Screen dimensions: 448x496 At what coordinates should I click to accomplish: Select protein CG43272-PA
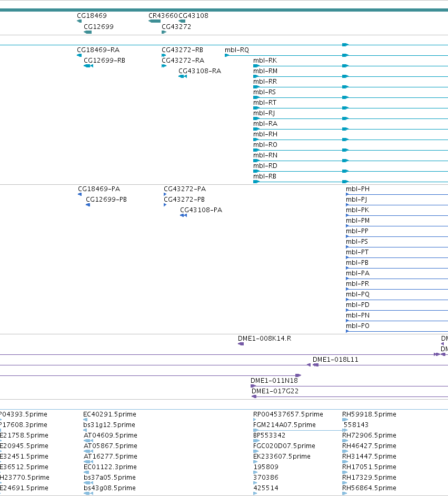click(185, 189)
